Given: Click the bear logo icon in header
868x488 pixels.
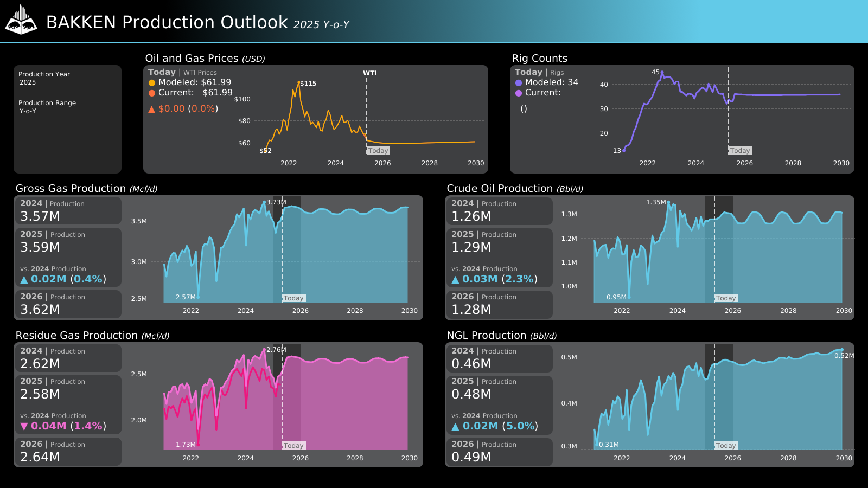Looking at the screenshot, I should (21, 20).
